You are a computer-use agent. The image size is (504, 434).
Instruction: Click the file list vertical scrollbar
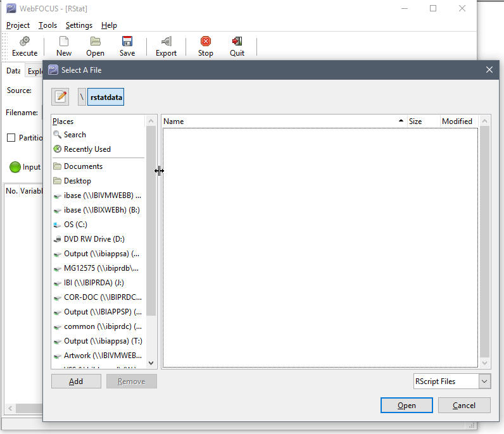tap(485, 242)
